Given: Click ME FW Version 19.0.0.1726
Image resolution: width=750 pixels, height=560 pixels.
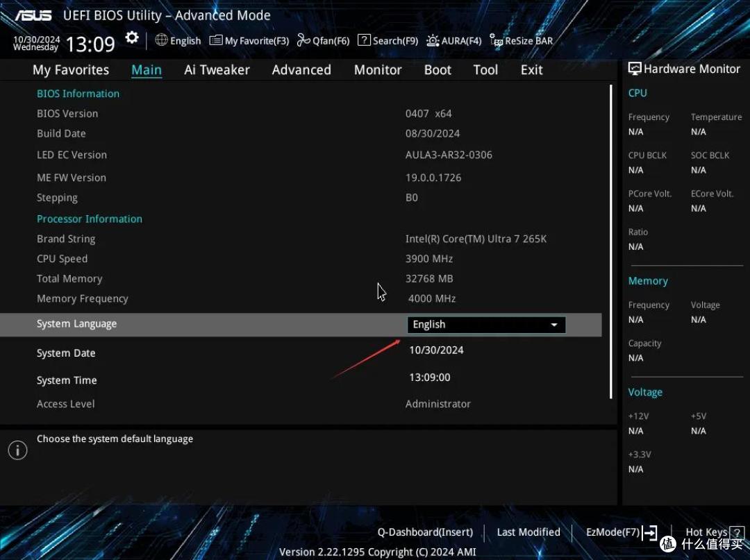Looking at the screenshot, I should (x=433, y=178).
